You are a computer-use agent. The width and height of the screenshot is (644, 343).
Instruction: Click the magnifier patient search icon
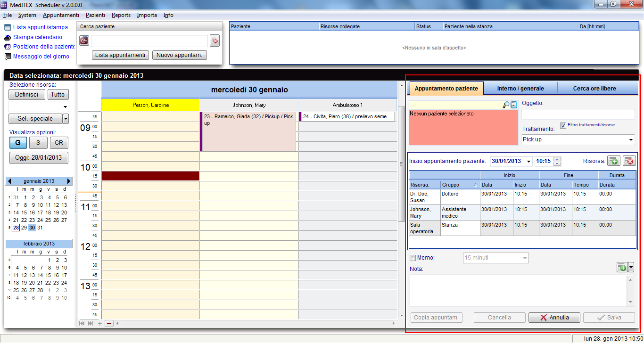(x=506, y=105)
